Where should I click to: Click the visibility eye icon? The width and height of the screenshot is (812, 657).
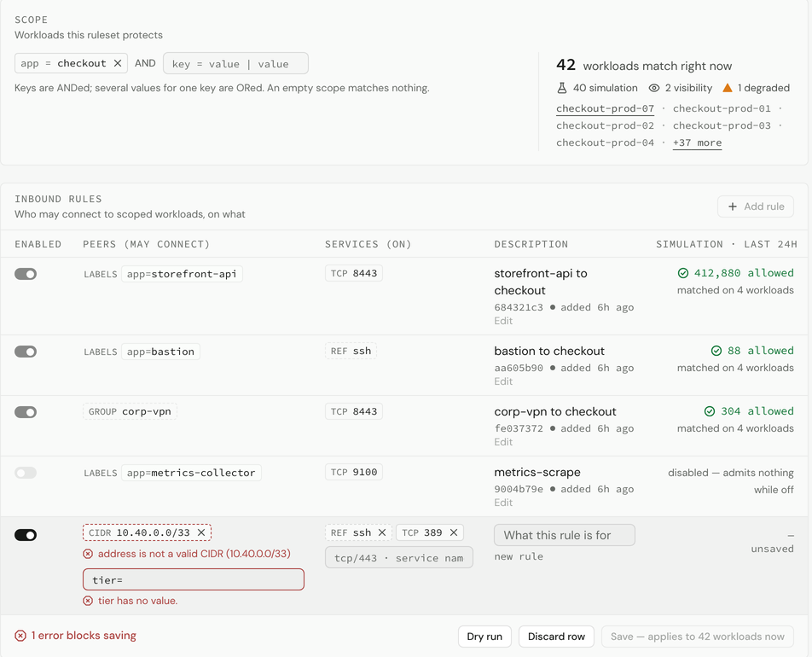(654, 88)
